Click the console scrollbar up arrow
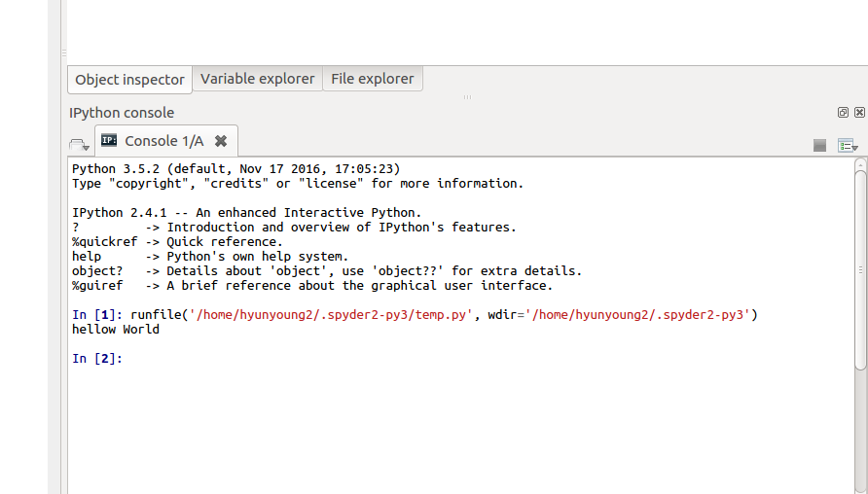868x494 pixels. click(x=860, y=164)
